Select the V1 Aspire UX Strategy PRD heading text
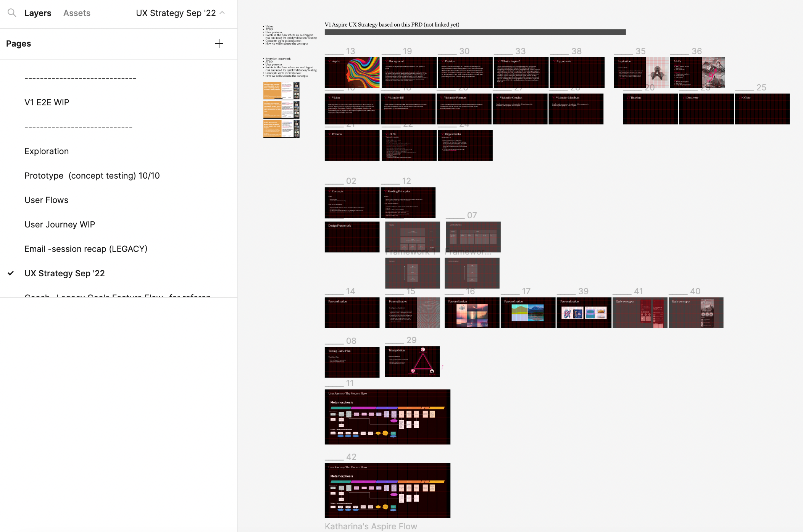 (x=392, y=24)
